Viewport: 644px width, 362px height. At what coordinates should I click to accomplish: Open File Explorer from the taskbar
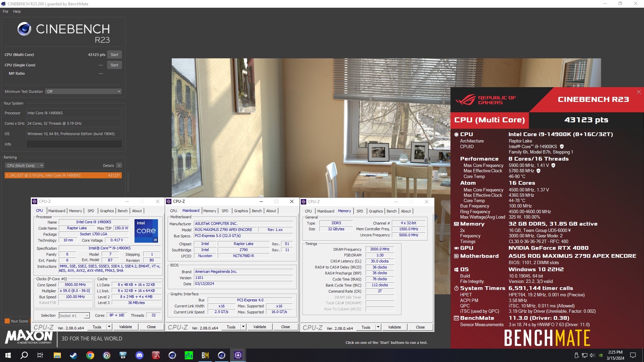click(57, 355)
